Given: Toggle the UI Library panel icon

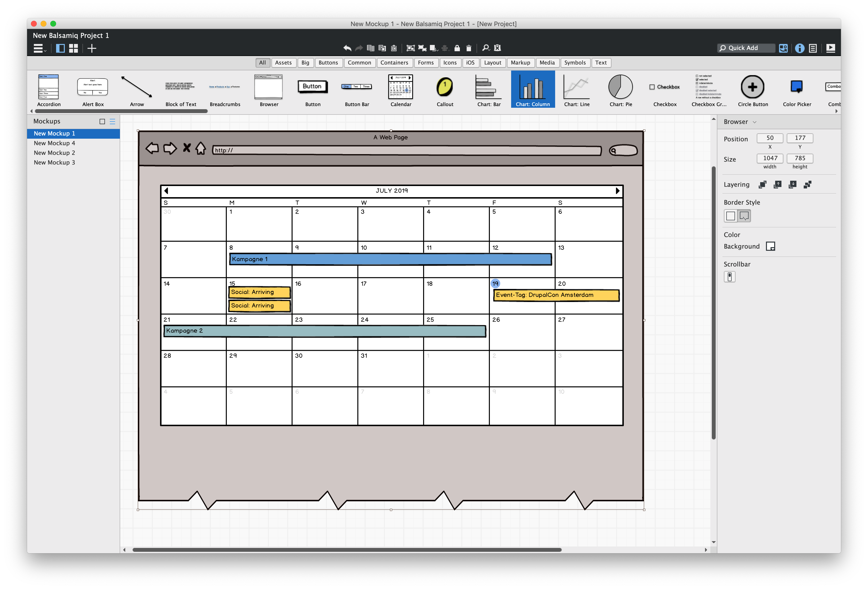Looking at the screenshot, I should point(783,48).
